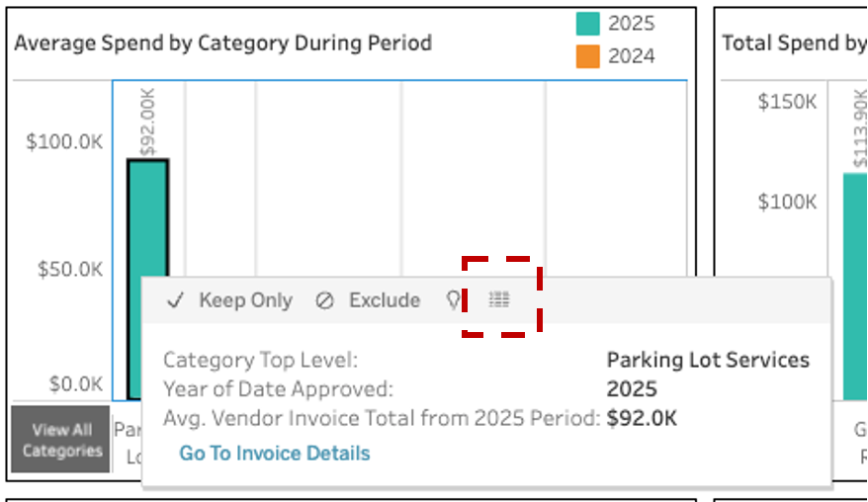Click the Explain Data lightbulb icon
Screen dimensions: 868x502
(x=454, y=300)
